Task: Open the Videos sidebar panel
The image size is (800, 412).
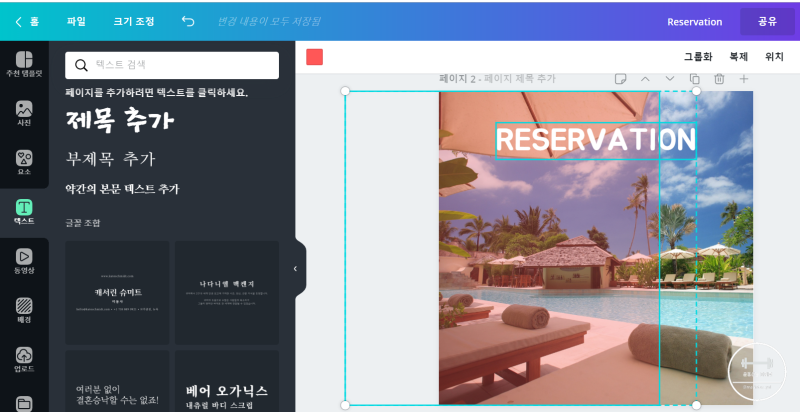Action: [24, 261]
